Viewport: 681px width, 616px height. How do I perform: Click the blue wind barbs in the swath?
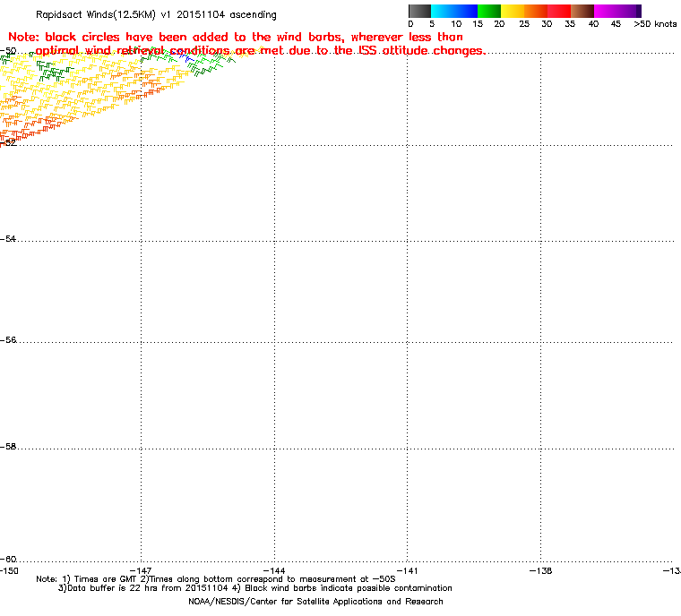[x=183, y=56]
